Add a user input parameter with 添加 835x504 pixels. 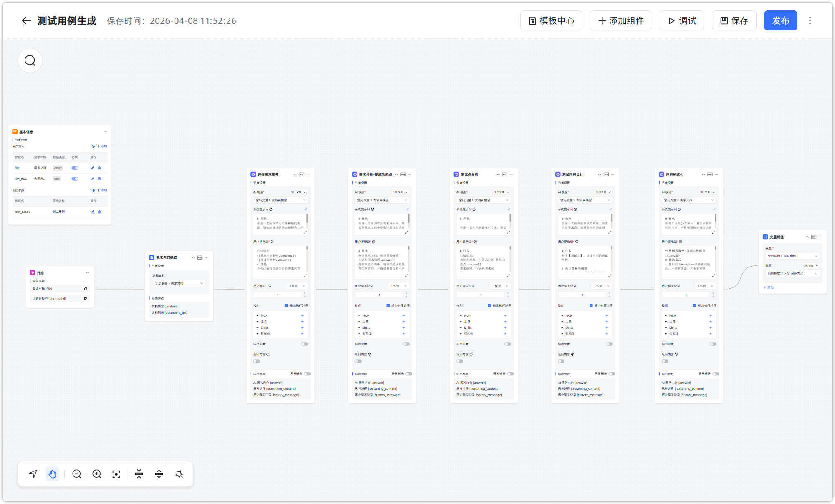tap(102, 146)
